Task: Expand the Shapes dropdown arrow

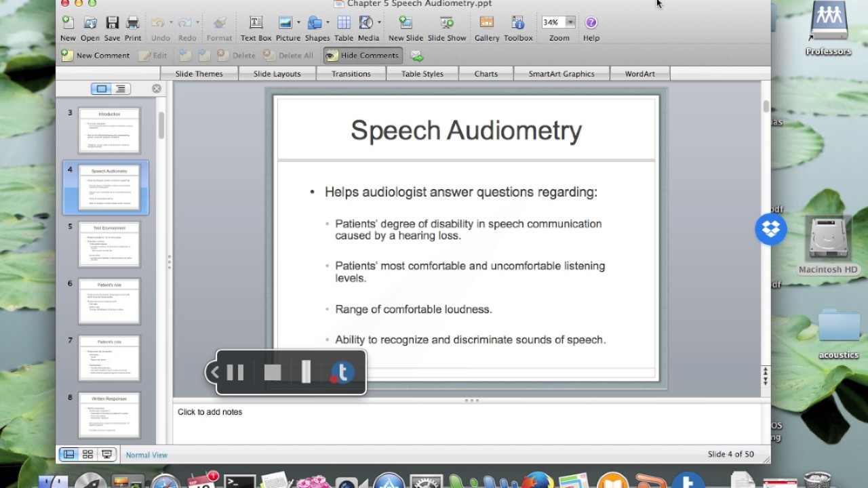Action: (x=327, y=23)
